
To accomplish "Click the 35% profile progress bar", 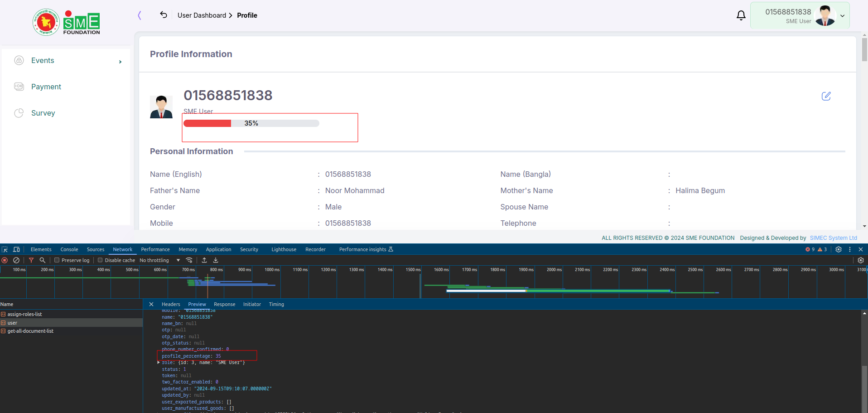I will pyautogui.click(x=251, y=123).
